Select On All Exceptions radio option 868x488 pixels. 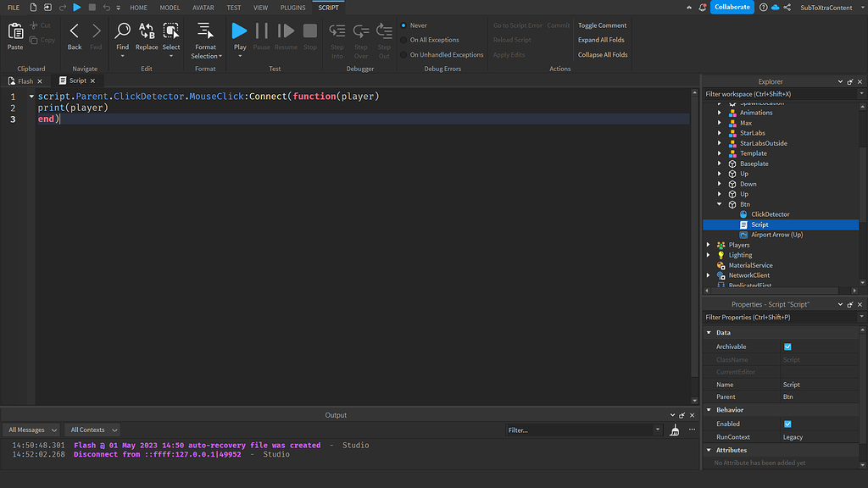[x=403, y=40]
